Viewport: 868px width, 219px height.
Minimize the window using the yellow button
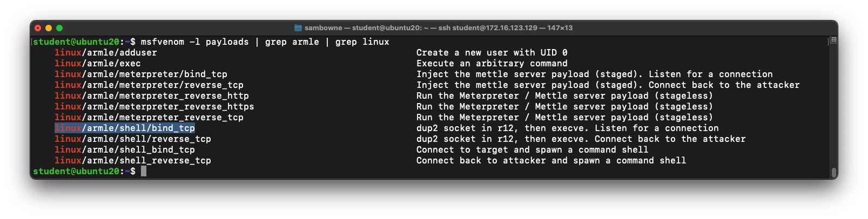click(x=49, y=28)
